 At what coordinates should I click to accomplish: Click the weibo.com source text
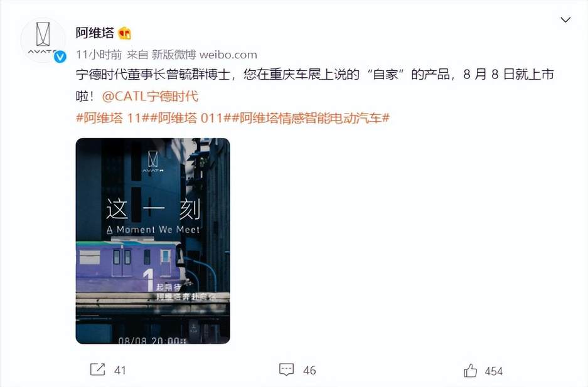(x=228, y=55)
